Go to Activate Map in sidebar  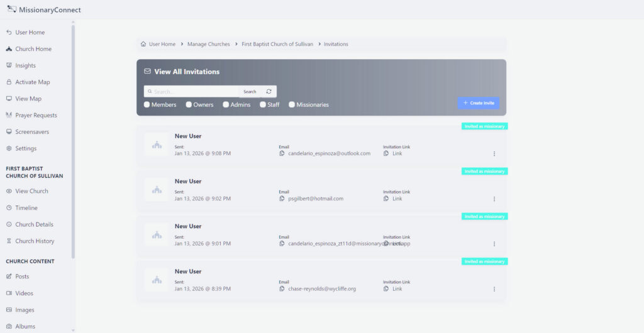[x=32, y=82]
